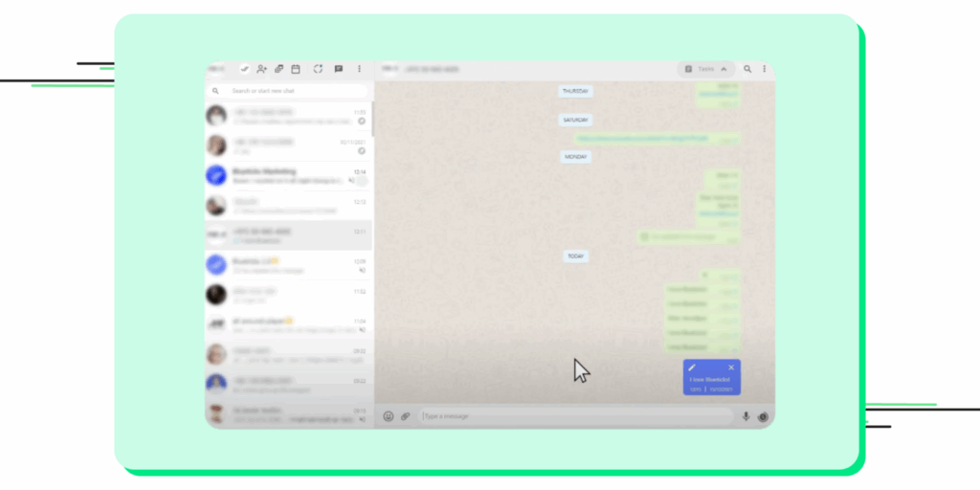This screenshot has height=490, width=980.
Task: Attach a file using the message bar paperclip
Action: 405,416
